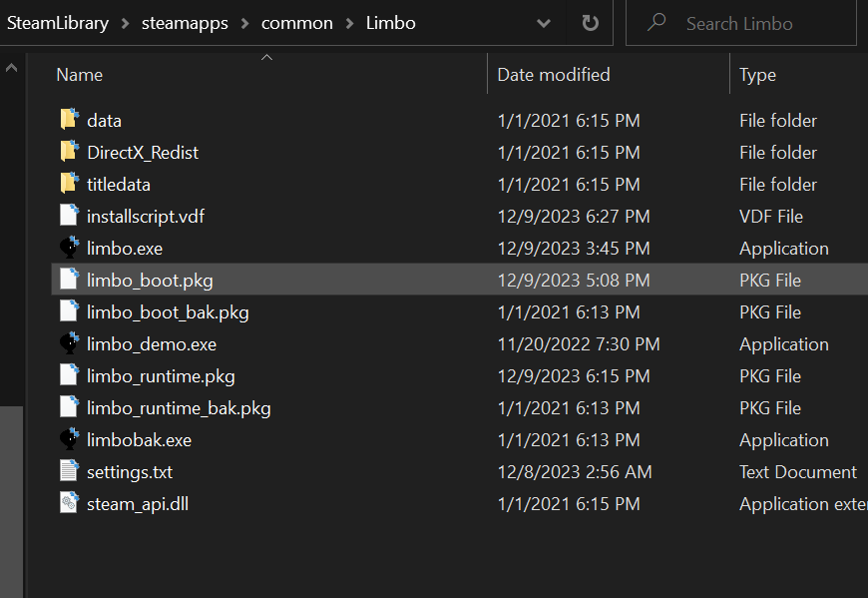The image size is (868, 598).
Task: Click the titledata folder icon
Action: (x=69, y=185)
